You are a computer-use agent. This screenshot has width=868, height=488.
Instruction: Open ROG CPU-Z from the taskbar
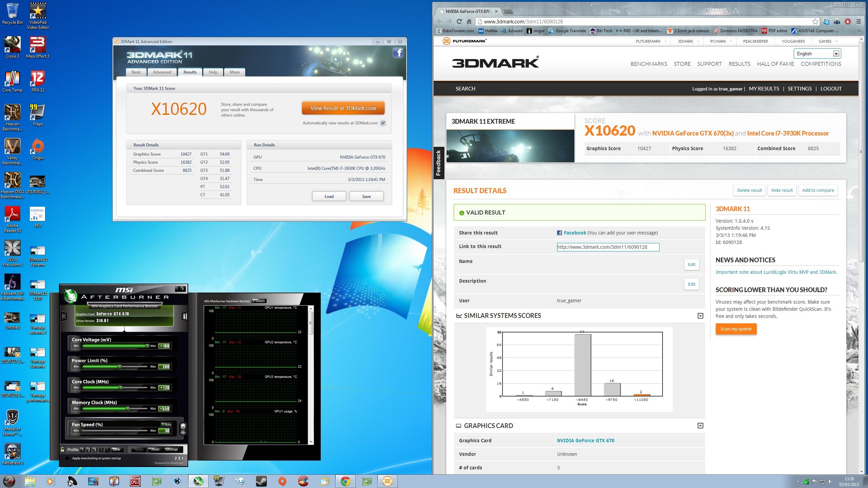click(135, 481)
